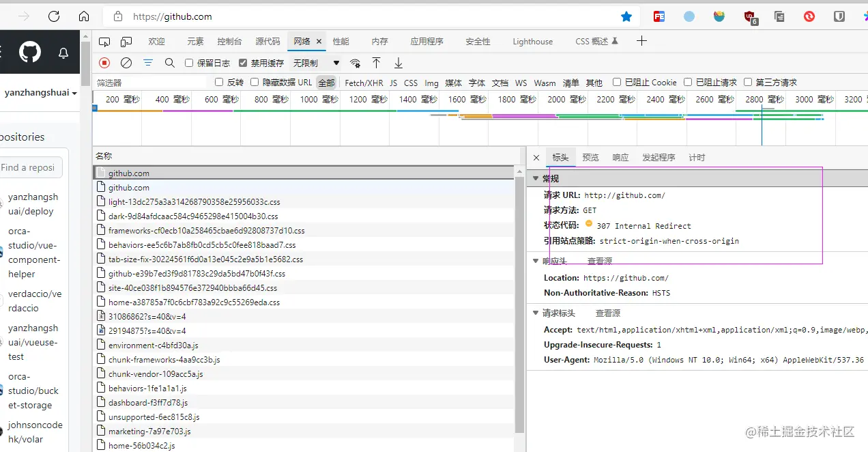Viewport: 868px width, 452px height.
Task: Filter requests by JS type
Action: (393, 83)
